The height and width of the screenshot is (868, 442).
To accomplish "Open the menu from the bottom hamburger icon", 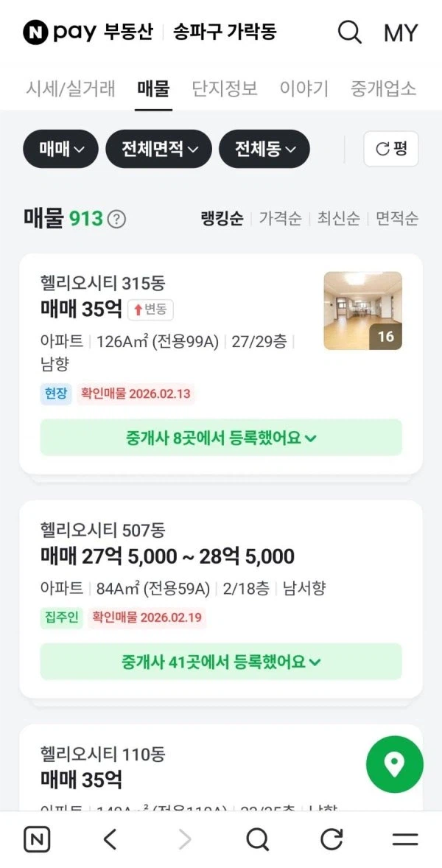I will [403, 839].
